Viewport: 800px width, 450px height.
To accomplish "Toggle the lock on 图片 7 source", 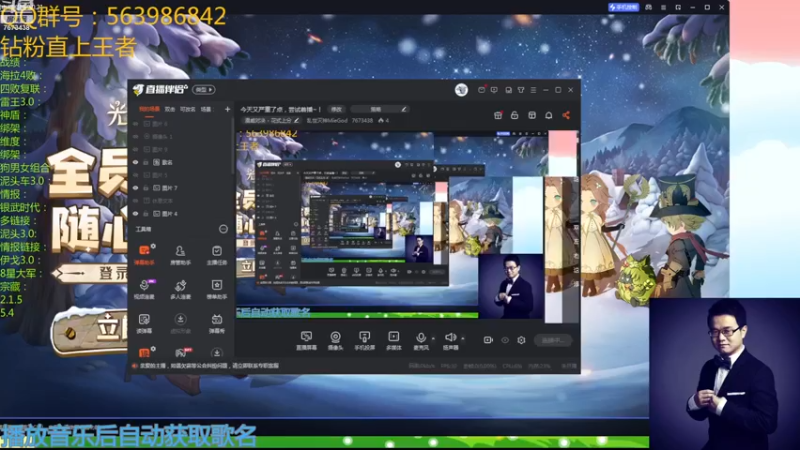I will click(x=145, y=188).
